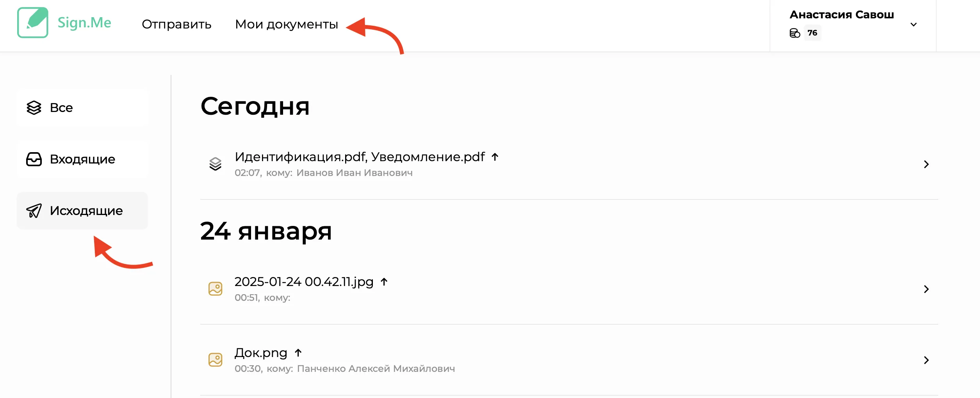Click the coins balance icon
Image resolution: width=980 pixels, height=398 pixels.
coord(795,33)
